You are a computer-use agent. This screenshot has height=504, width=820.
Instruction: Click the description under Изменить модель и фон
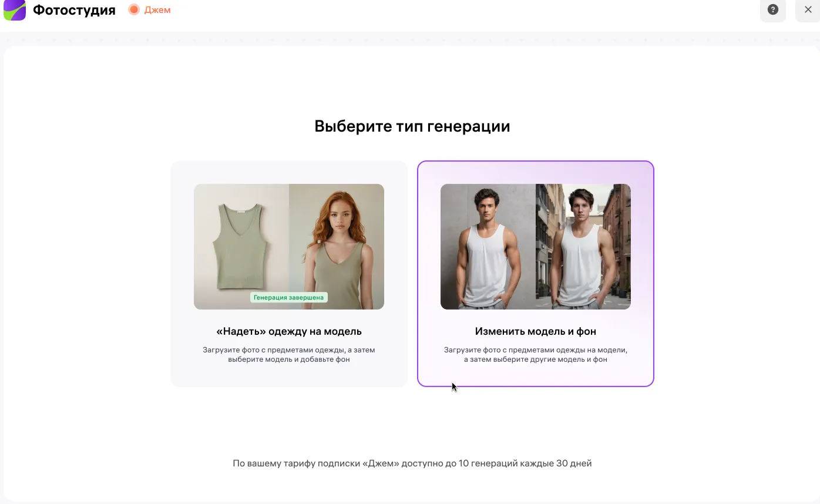[x=535, y=354]
